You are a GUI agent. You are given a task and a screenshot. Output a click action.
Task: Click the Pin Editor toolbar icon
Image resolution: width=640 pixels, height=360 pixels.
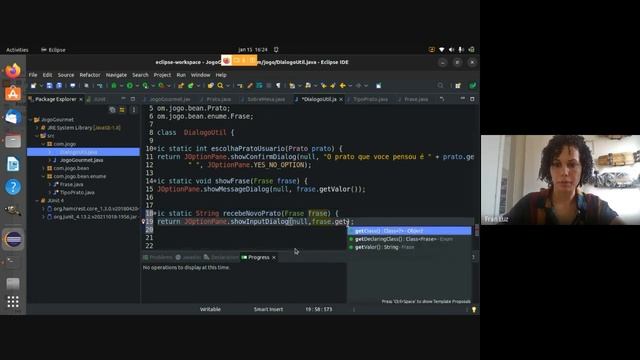(379, 86)
